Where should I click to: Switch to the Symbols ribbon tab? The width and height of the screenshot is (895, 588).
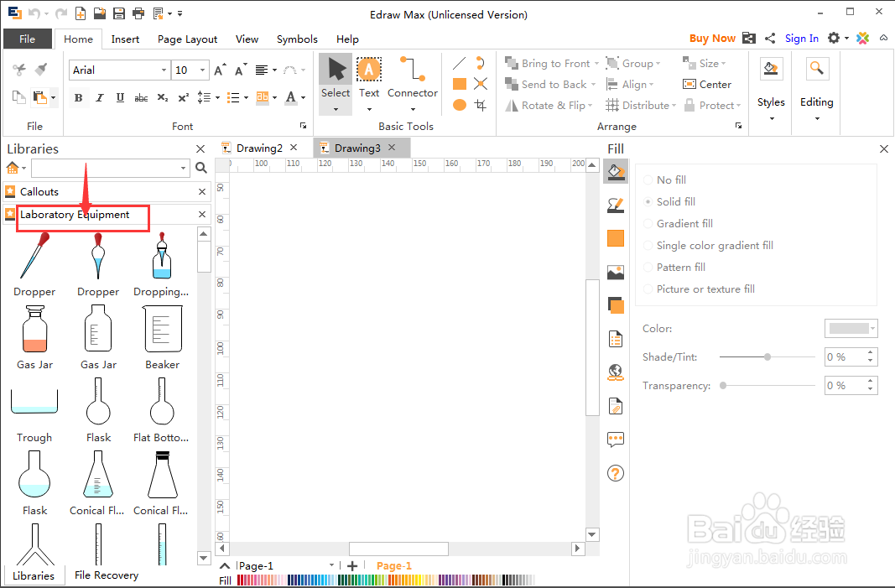click(x=297, y=39)
